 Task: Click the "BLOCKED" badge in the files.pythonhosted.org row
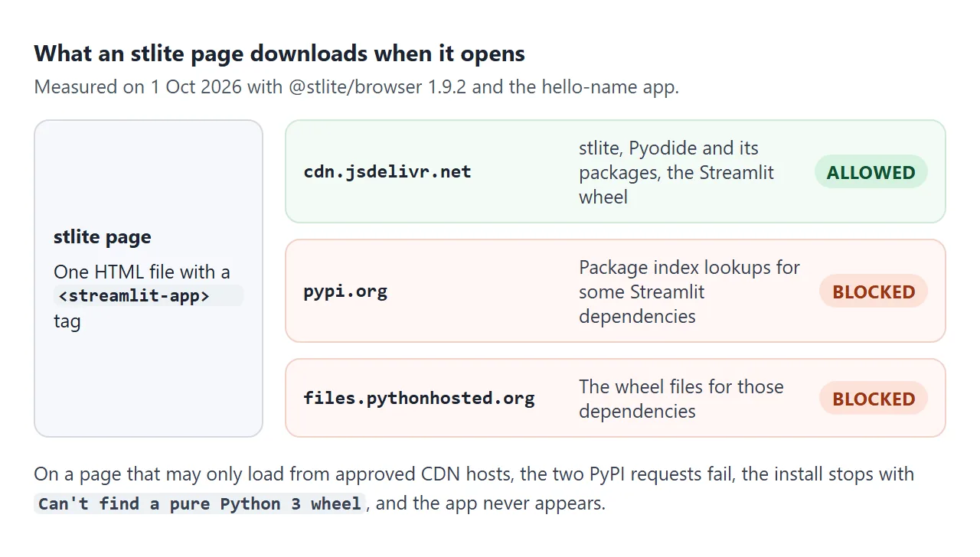[x=874, y=399]
